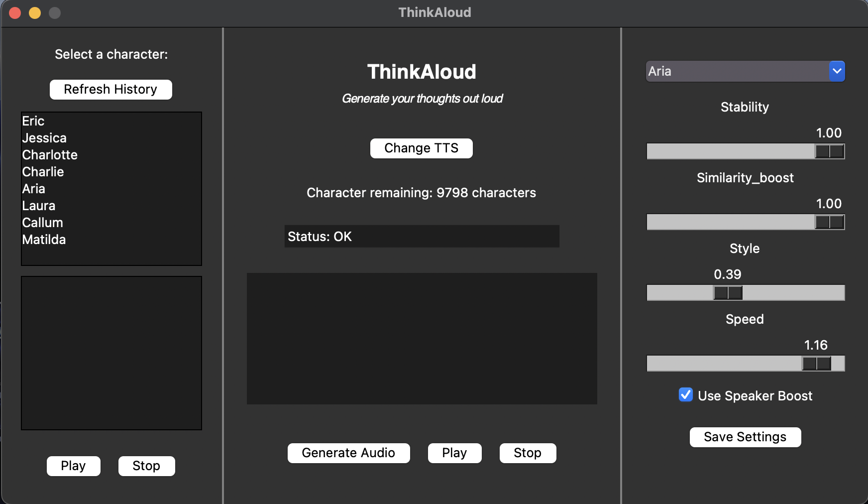The height and width of the screenshot is (504, 868).
Task: Select Aria in the character list
Action: click(111, 189)
